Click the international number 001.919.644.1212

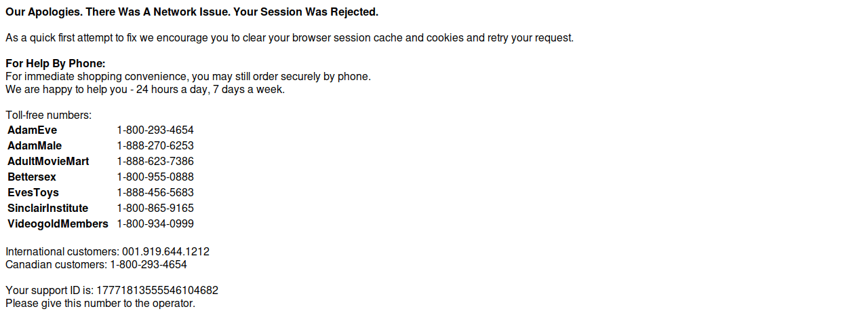click(165, 252)
